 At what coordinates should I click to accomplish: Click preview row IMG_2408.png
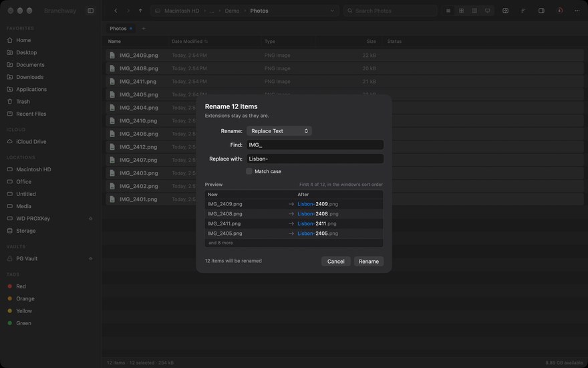tap(293, 213)
